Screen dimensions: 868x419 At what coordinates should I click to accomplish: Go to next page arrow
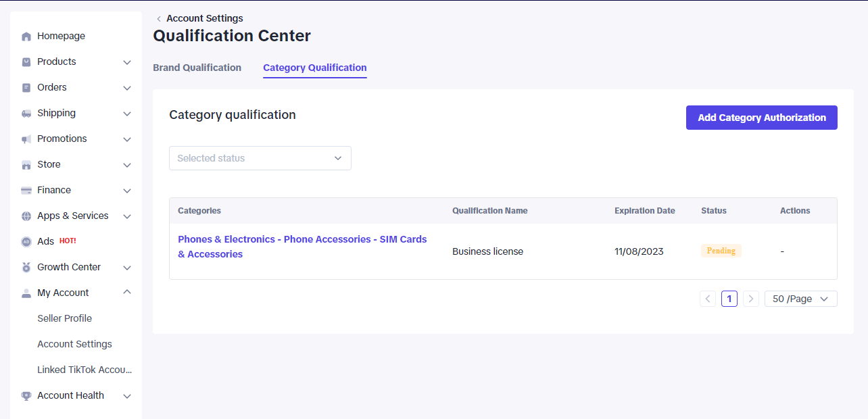(x=751, y=299)
